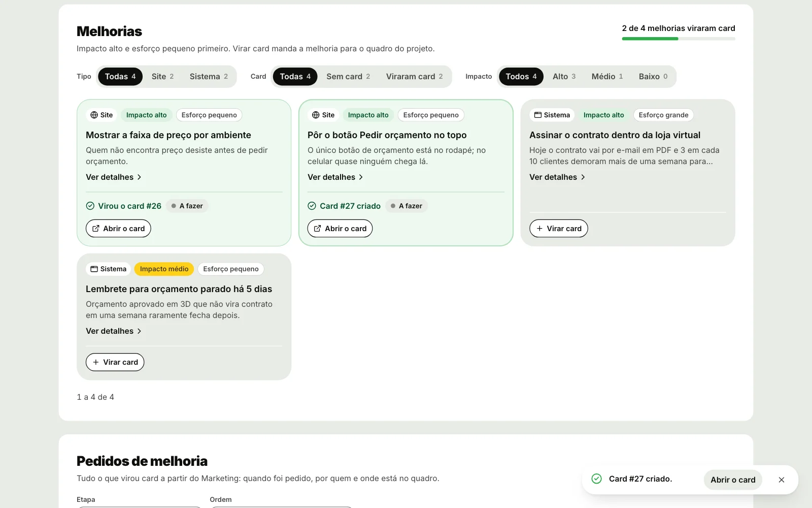Click the Impacto médio badge
Screen dimensions: 812x508
pyautogui.click(x=164, y=269)
